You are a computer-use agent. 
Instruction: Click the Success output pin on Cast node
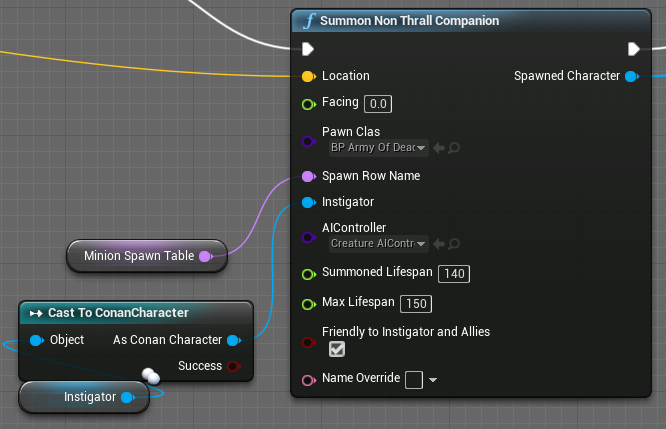point(234,366)
